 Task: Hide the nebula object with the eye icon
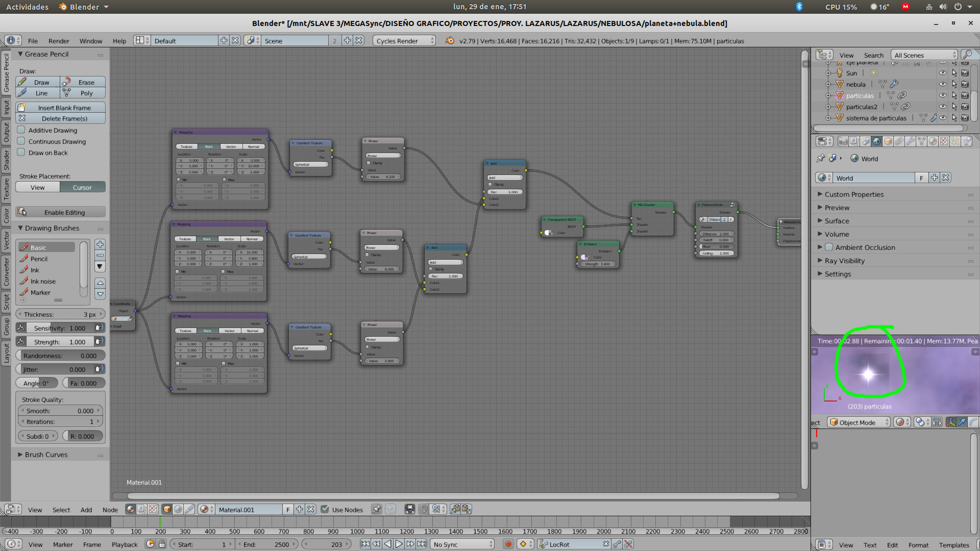coord(942,84)
